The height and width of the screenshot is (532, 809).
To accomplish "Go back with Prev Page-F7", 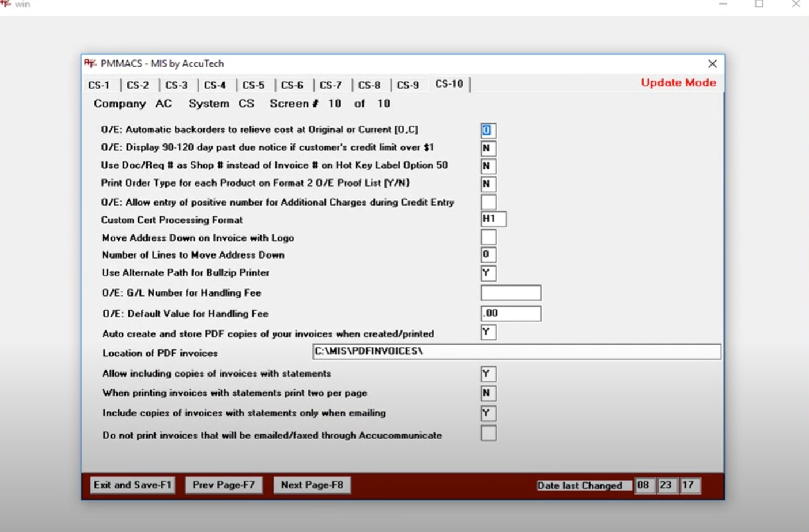I will [224, 485].
